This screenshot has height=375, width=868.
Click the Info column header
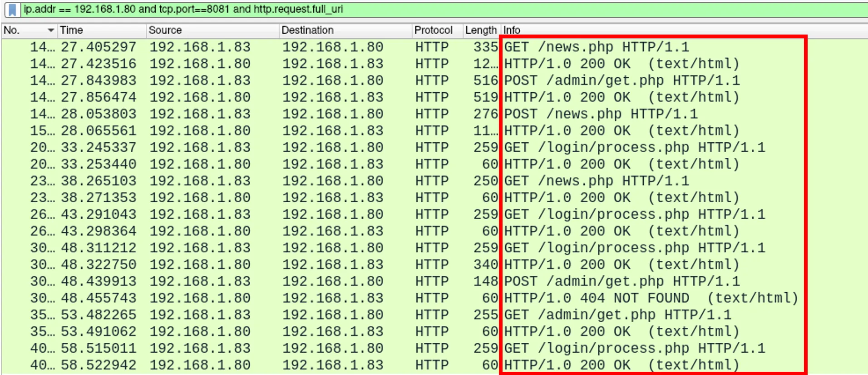[x=684, y=30]
